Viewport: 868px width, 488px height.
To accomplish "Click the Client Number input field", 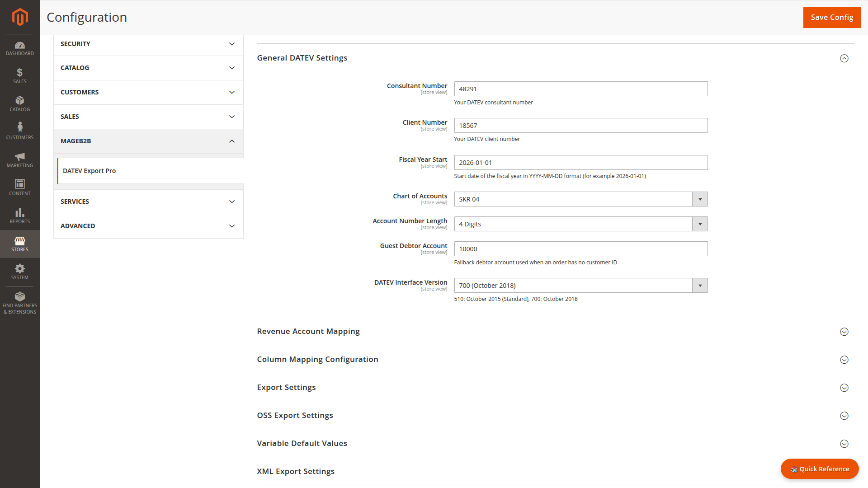I will pyautogui.click(x=581, y=126).
